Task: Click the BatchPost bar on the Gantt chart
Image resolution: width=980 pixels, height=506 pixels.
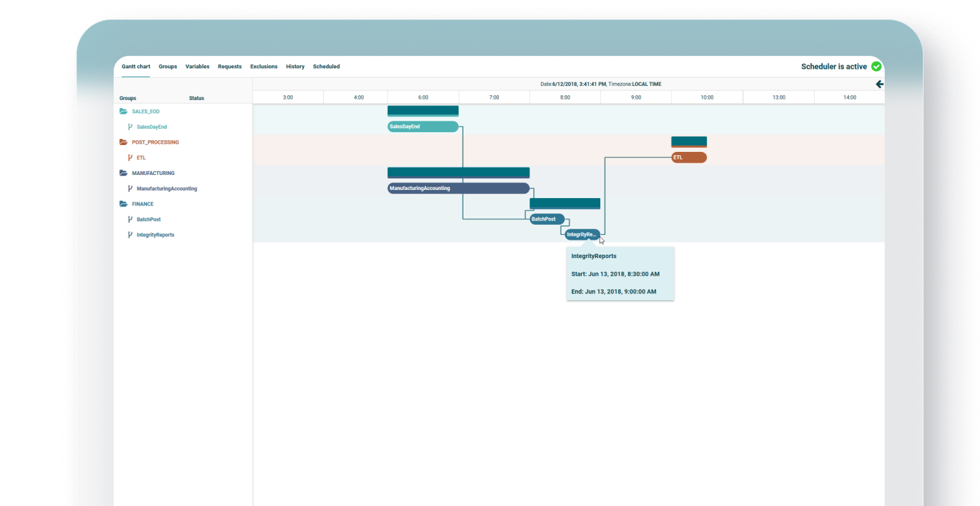Action: (x=546, y=219)
